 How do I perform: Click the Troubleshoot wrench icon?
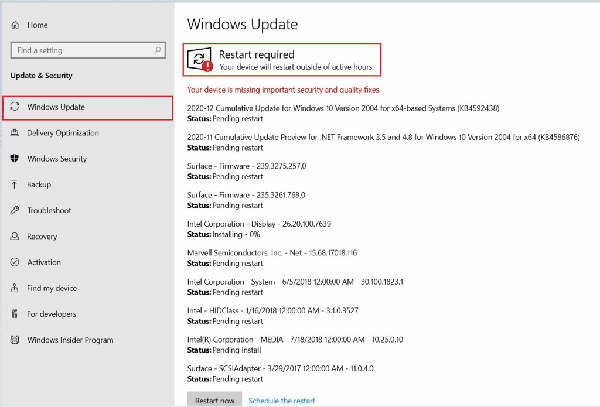point(14,211)
